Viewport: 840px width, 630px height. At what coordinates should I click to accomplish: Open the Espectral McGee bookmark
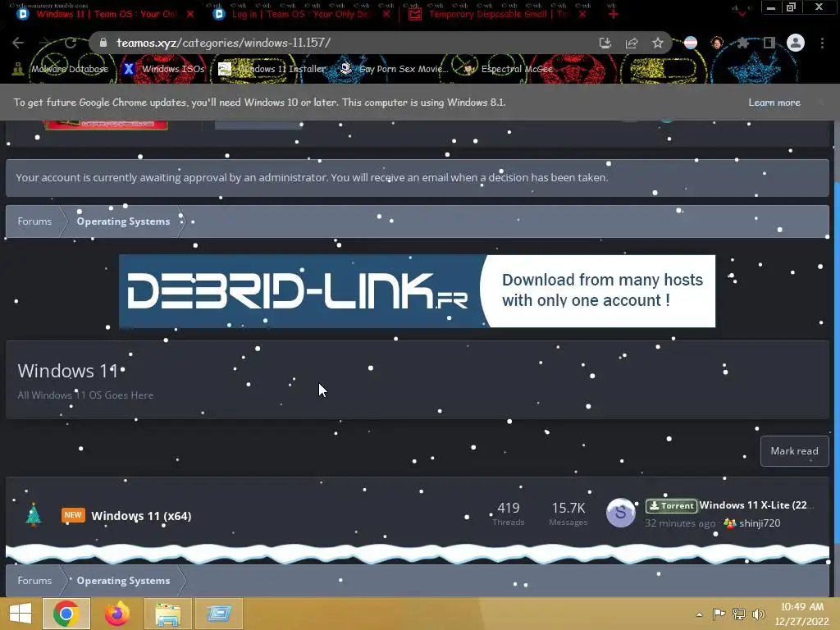tap(508, 69)
